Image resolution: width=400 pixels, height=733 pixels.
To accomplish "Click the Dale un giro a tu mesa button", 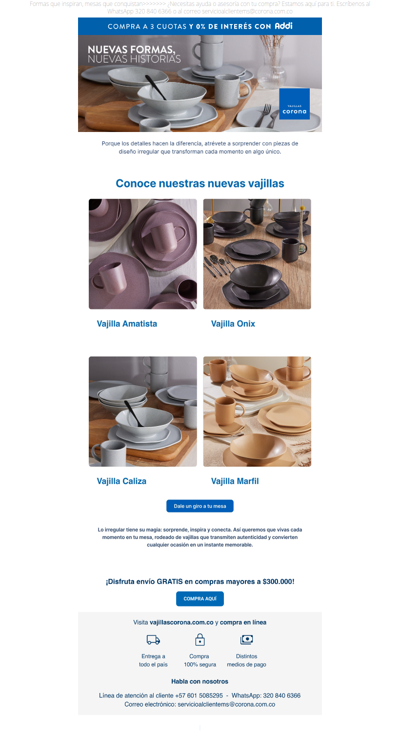I will click(x=200, y=506).
